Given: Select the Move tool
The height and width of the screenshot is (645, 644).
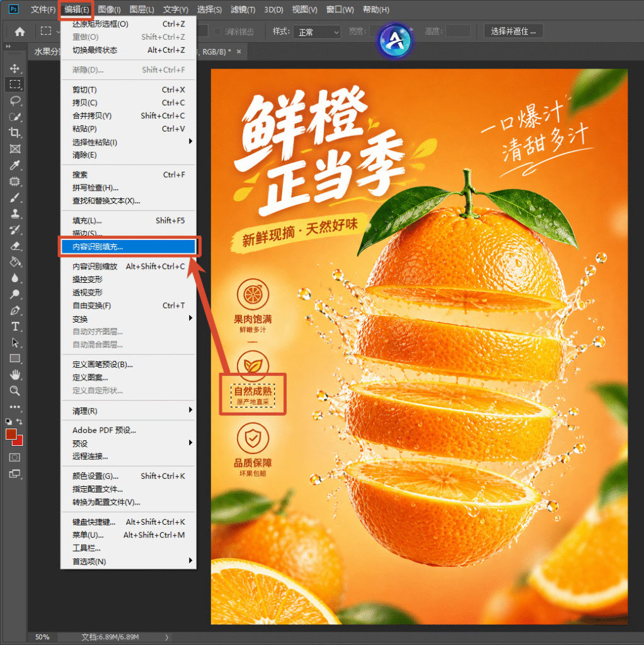Looking at the screenshot, I should click(15, 68).
